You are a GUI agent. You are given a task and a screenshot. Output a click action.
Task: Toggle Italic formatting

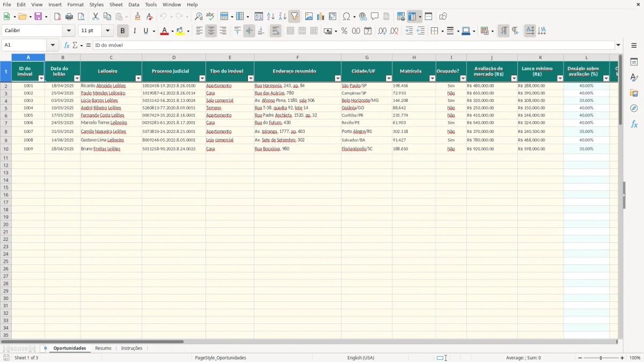pyautogui.click(x=134, y=31)
